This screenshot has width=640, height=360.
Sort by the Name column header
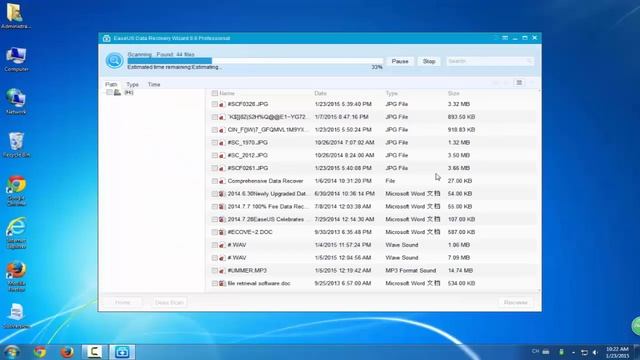point(227,93)
